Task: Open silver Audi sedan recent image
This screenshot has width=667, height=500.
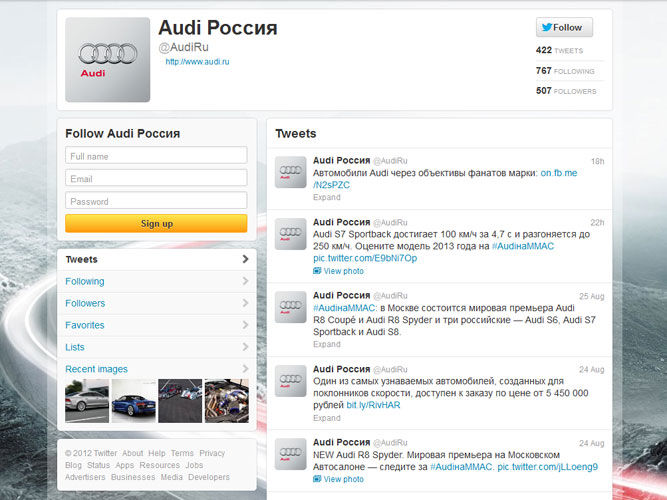Action: click(x=87, y=401)
